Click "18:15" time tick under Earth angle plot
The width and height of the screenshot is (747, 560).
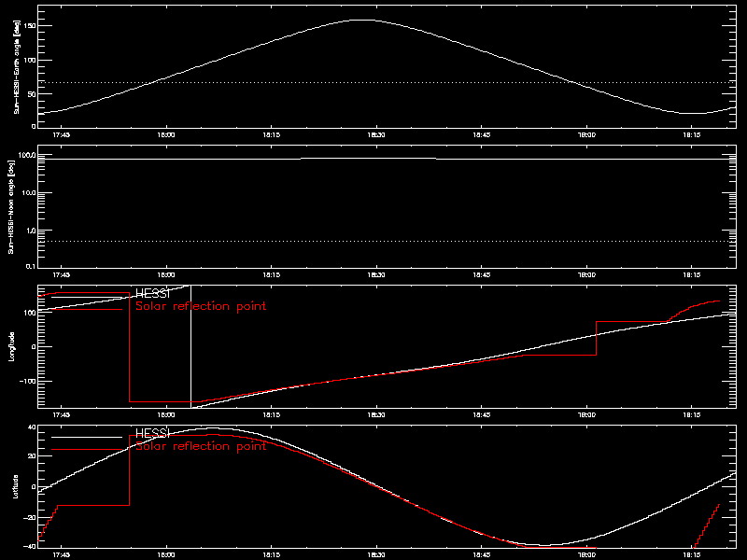point(271,135)
